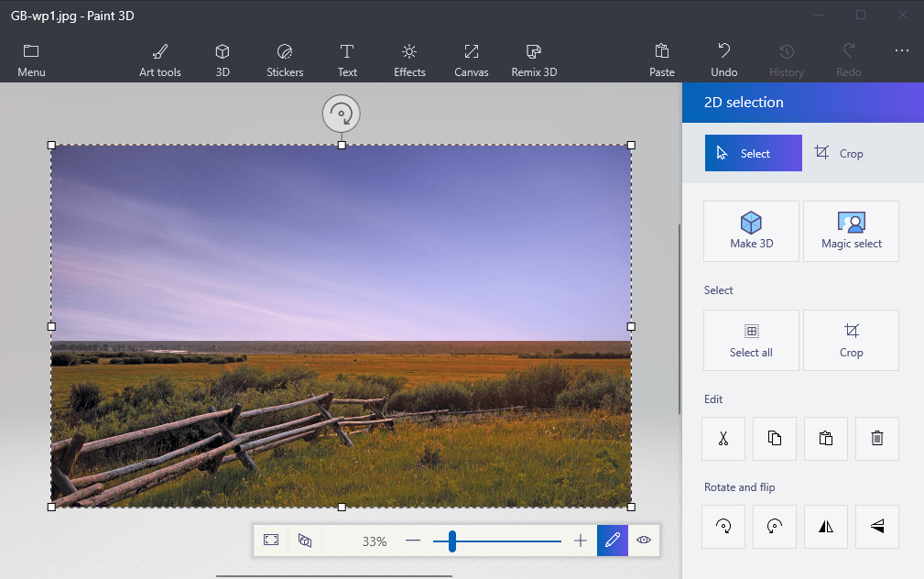
Task: Open Art tools brush panel
Action: [159, 60]
